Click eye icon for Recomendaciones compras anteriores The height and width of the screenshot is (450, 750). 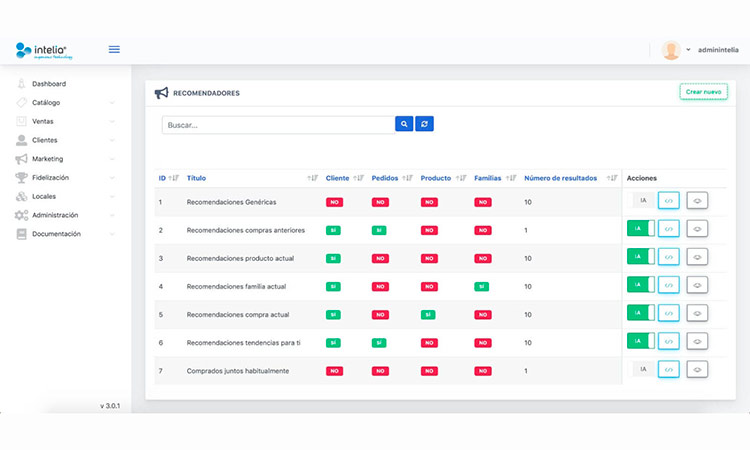pyautogui.click(x=697, y=229)
